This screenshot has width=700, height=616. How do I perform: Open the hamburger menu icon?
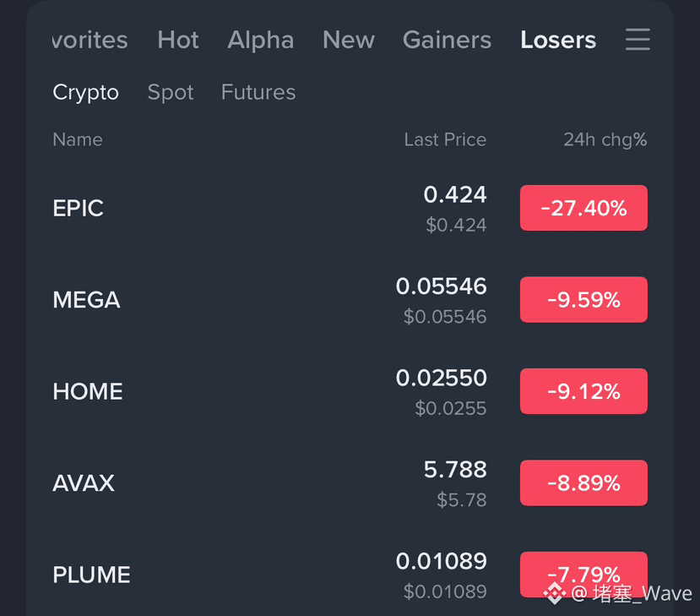pos(638,40)
